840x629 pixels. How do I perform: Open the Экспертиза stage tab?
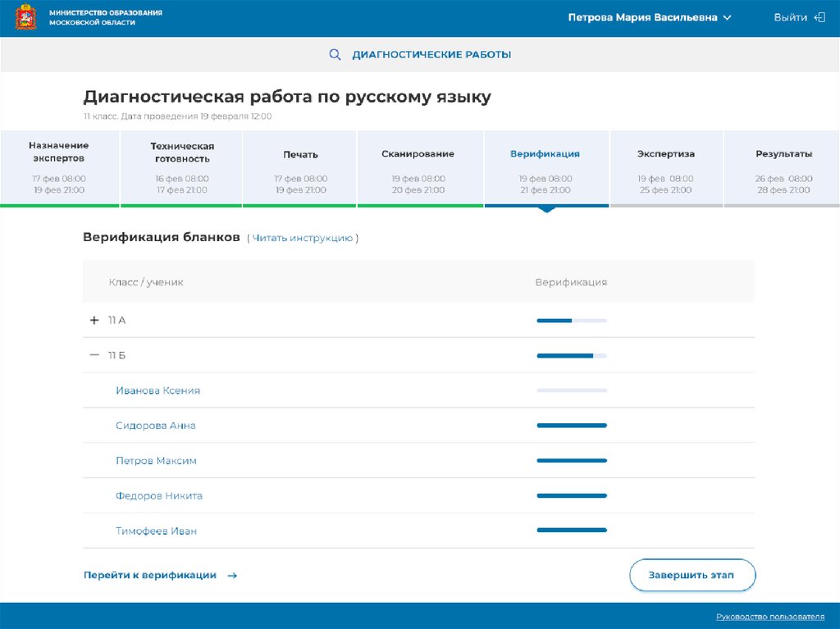(x=665, y=167)
